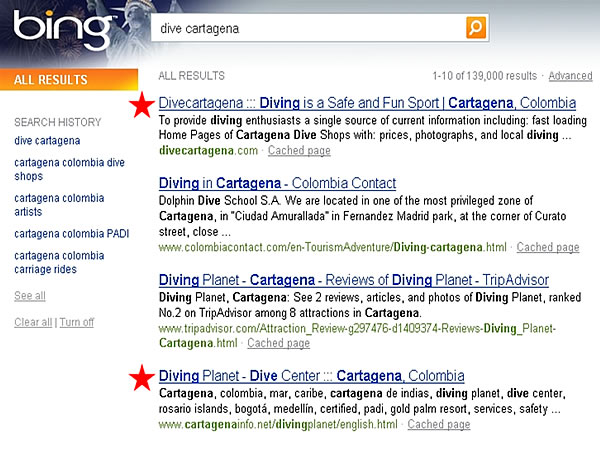Click the orange search magnifier button
This screenshot has height=450, width=600.
[477, 28]
